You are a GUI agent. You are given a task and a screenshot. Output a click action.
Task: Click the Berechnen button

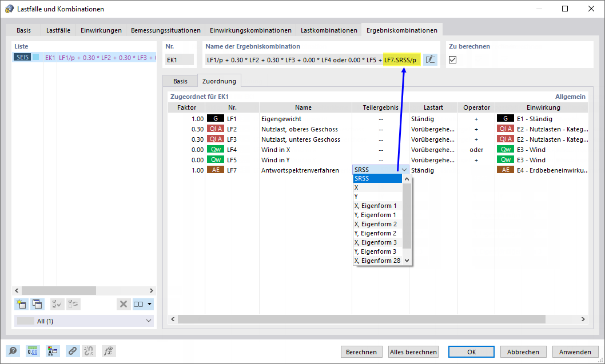coord(361,351)
